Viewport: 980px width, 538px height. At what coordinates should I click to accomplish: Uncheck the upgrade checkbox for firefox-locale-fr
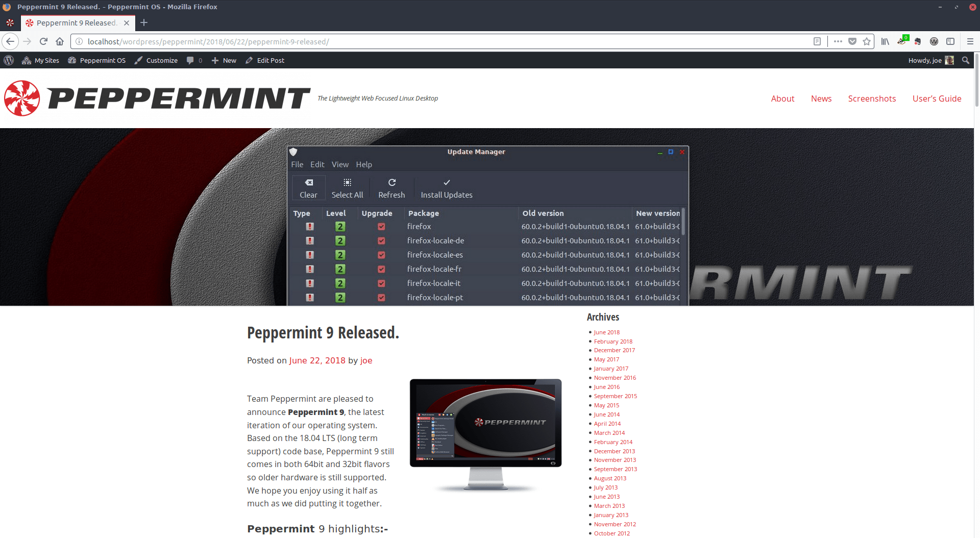pyautogui.click(x=381, y=269)
